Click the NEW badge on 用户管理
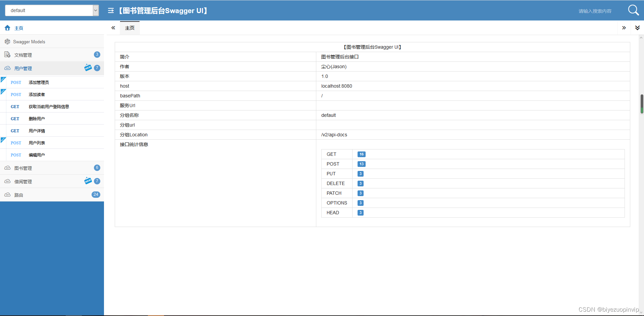 88,67
